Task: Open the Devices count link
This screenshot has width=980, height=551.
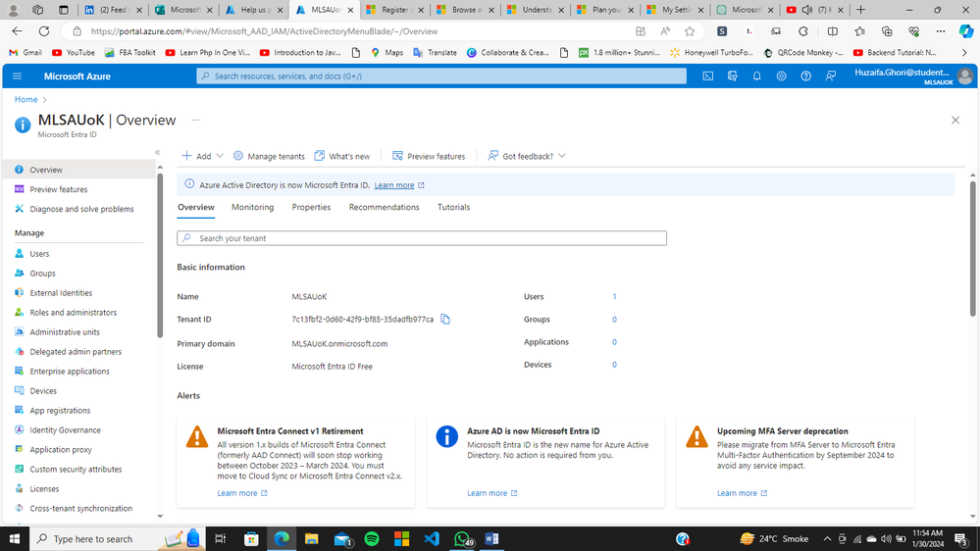Action: tap(614, 365)
